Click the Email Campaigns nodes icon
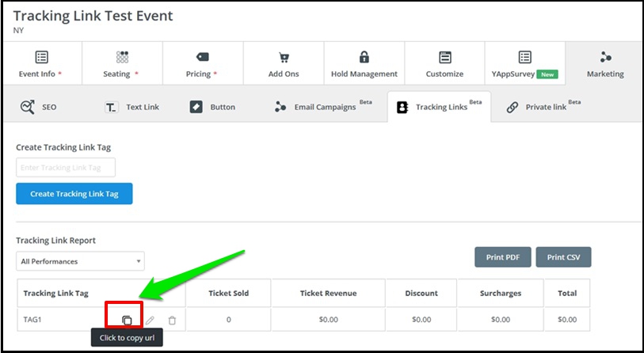 280,107
